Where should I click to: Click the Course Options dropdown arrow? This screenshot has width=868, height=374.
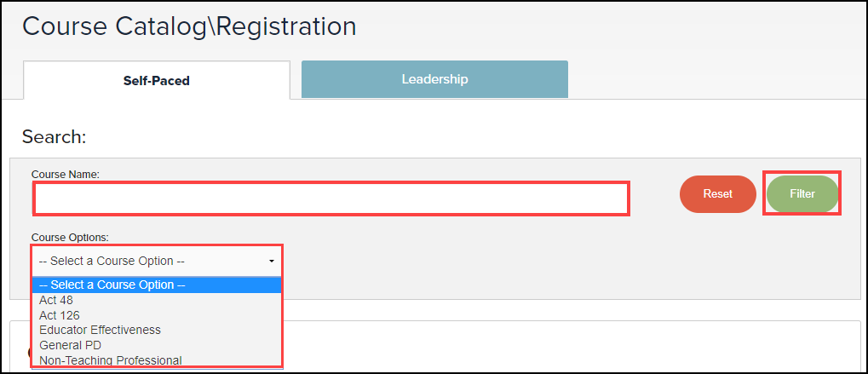click(x=272, y=261)
